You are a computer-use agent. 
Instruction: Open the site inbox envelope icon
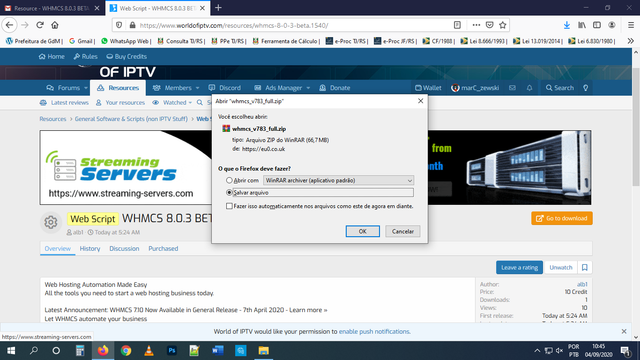(x=512, y=88)
